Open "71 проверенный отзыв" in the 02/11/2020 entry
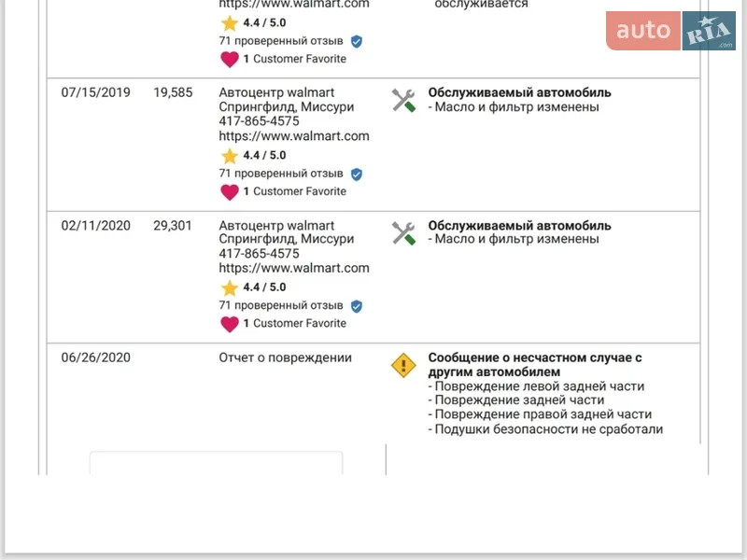Viewport: 747px width, 560px height. tap(281, 305)
